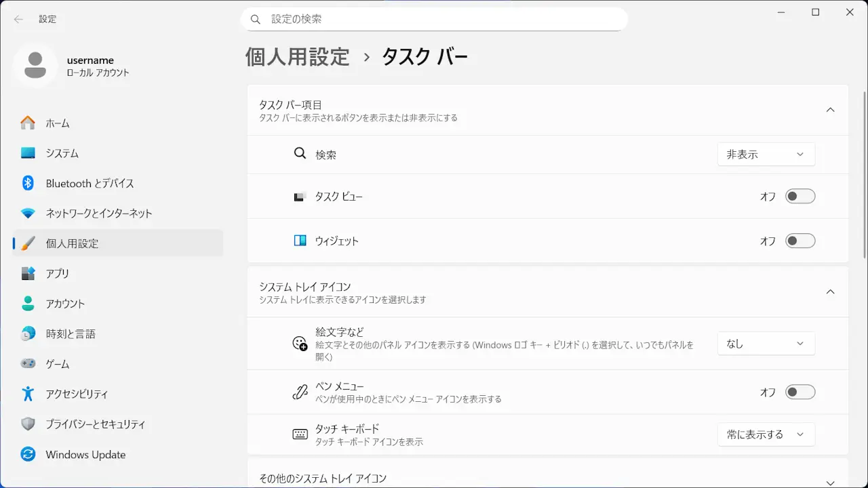Open the タッチ キーボード dropdown showing 常に表示する
868x488 pixels.
(766, 434)
